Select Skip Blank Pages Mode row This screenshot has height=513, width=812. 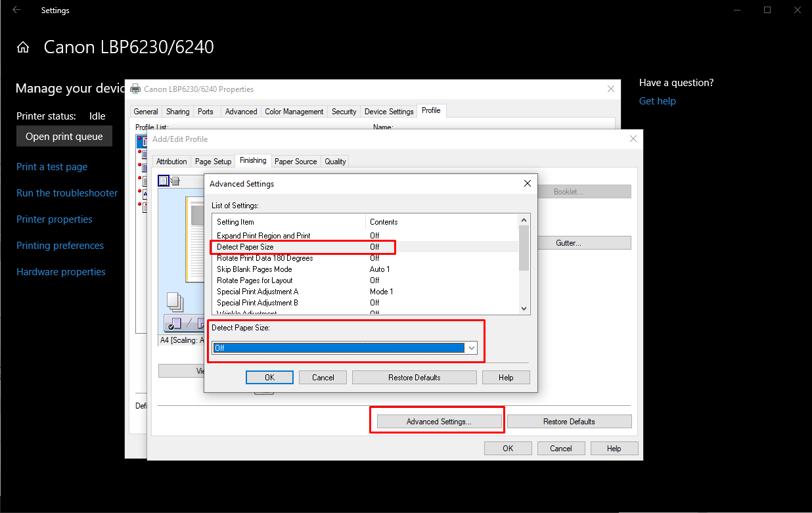click(x=365, y=269)
